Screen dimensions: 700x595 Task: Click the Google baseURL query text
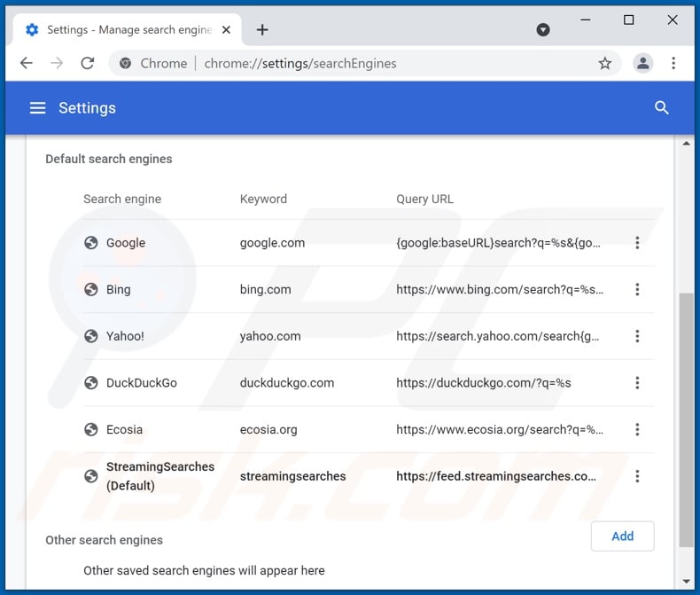[498, 243]
